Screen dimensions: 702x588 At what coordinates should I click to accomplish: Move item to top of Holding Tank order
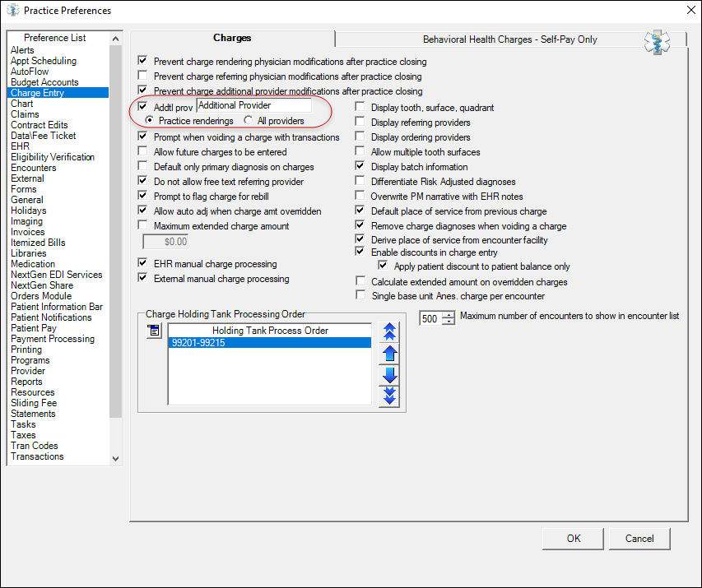(389, 332)
